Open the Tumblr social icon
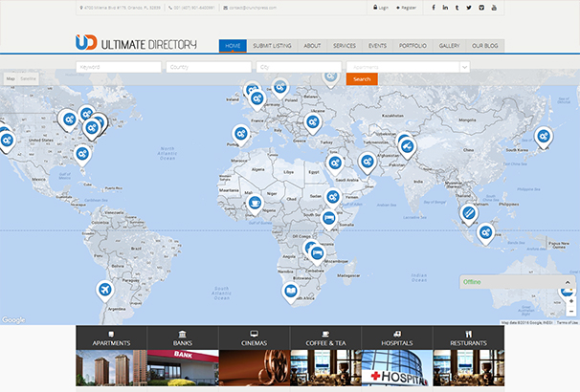This screenshot has height=392, width=580. pyautogui.click(x=457, y=8)
